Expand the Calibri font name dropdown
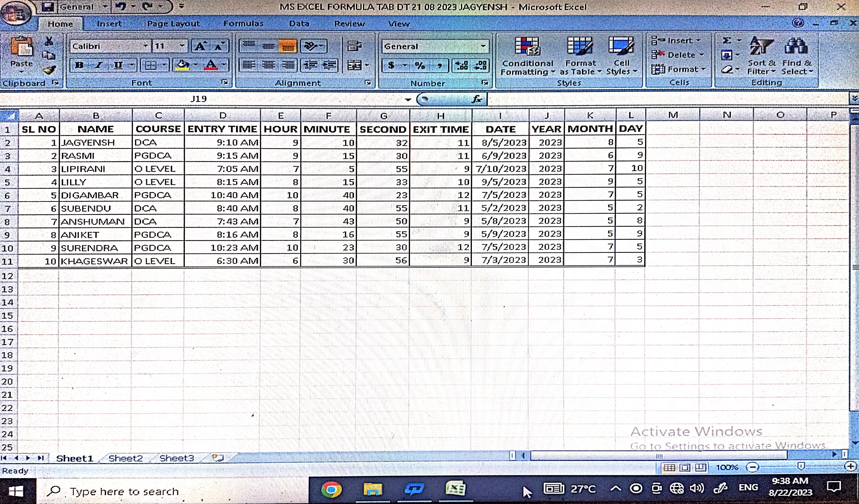 [x=146, y=46]
